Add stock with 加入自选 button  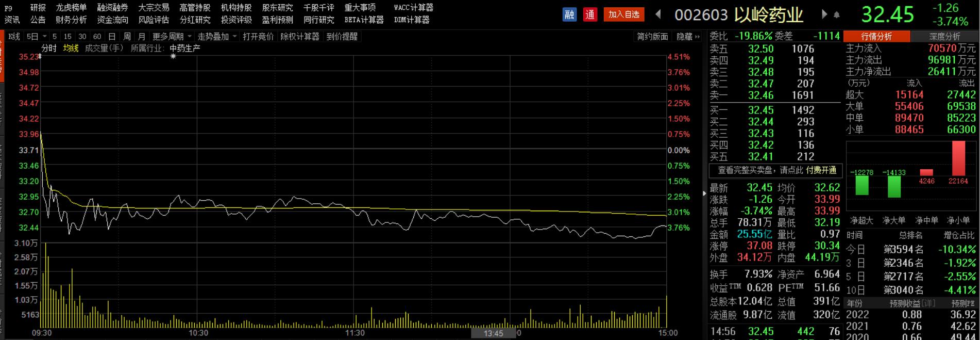624,14
